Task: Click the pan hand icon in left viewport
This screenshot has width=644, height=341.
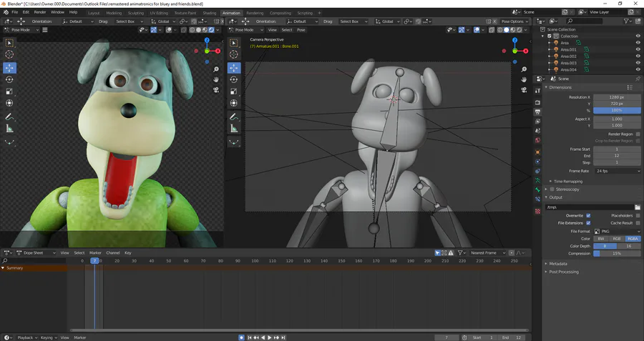Action: click(x=216, y=80)
